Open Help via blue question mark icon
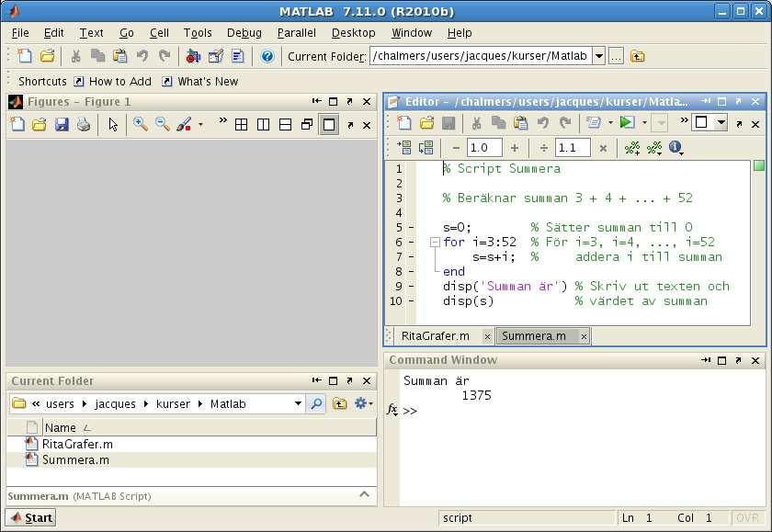The height and width of the screenshot is (532, 772). point(267,57)
